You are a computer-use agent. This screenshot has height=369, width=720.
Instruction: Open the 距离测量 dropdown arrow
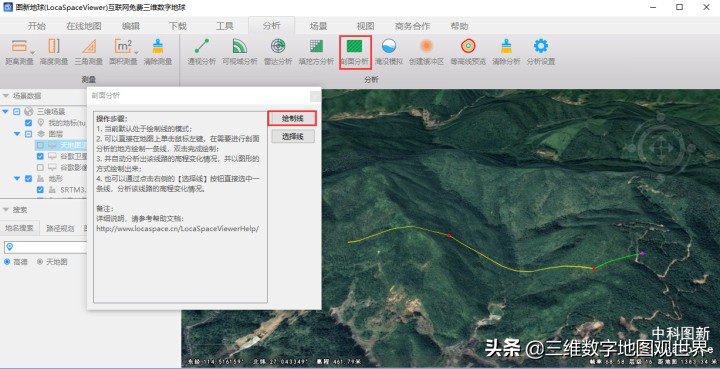32,52
